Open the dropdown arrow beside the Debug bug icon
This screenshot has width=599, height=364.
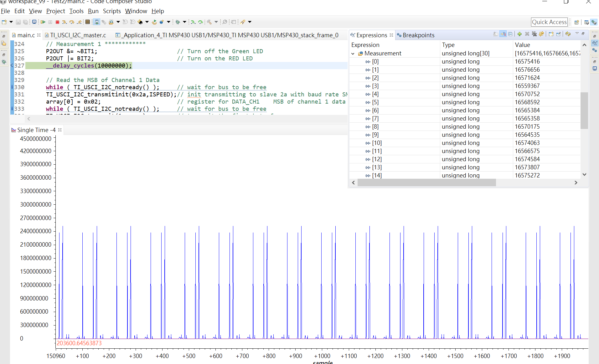pyautogui.click(x=184, y=22)
